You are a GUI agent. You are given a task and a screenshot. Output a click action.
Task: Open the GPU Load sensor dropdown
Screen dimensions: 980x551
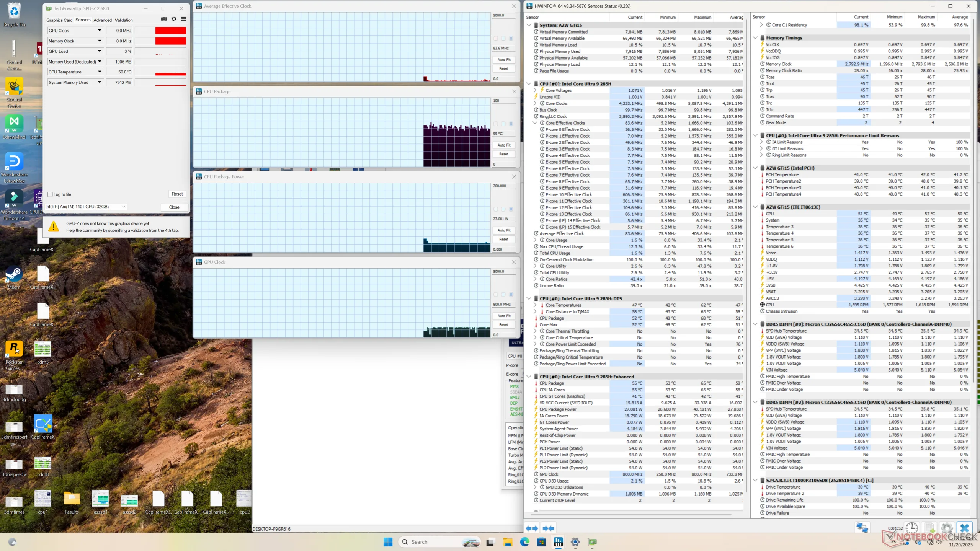100,51
